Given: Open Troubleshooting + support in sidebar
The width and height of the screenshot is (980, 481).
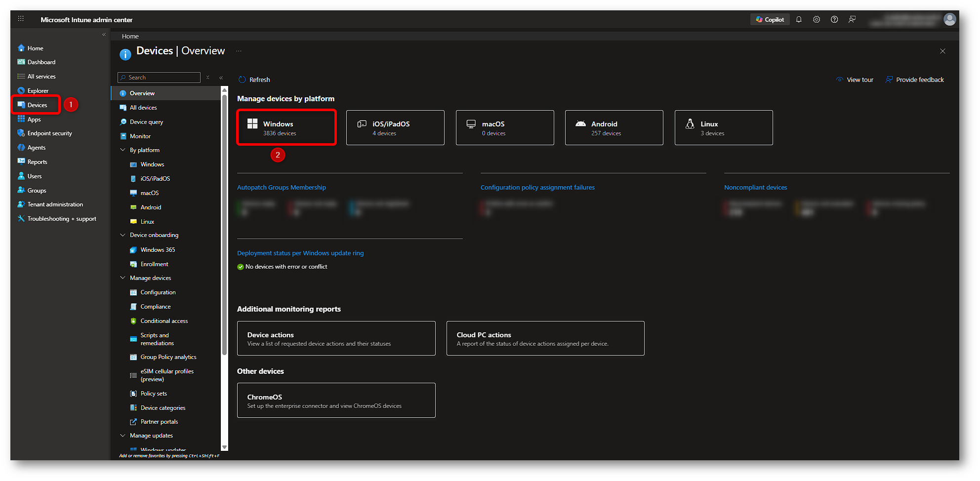Looking at the screenshot, I should tap(61, 219).
